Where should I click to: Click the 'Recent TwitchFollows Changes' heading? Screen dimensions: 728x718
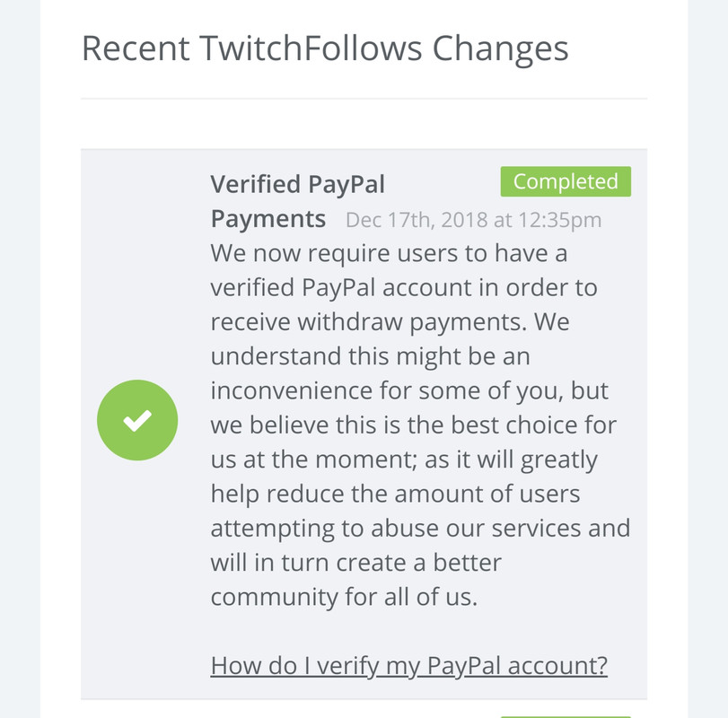click(325, 48)
